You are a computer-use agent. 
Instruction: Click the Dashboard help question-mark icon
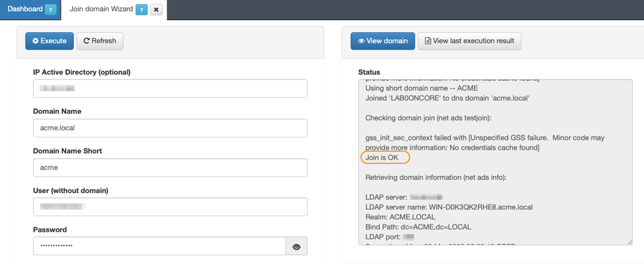[x=51, y=10]
